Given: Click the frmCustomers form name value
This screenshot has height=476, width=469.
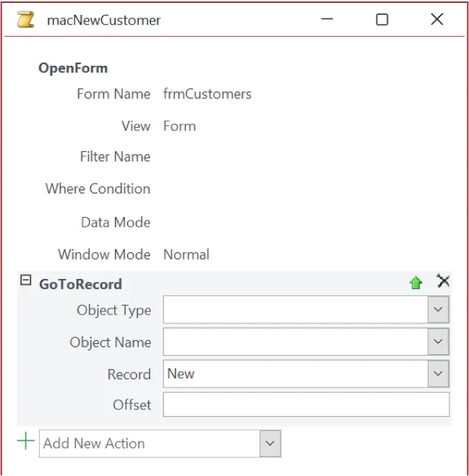Looking at the screenshot, I should (x=207, y=94).
